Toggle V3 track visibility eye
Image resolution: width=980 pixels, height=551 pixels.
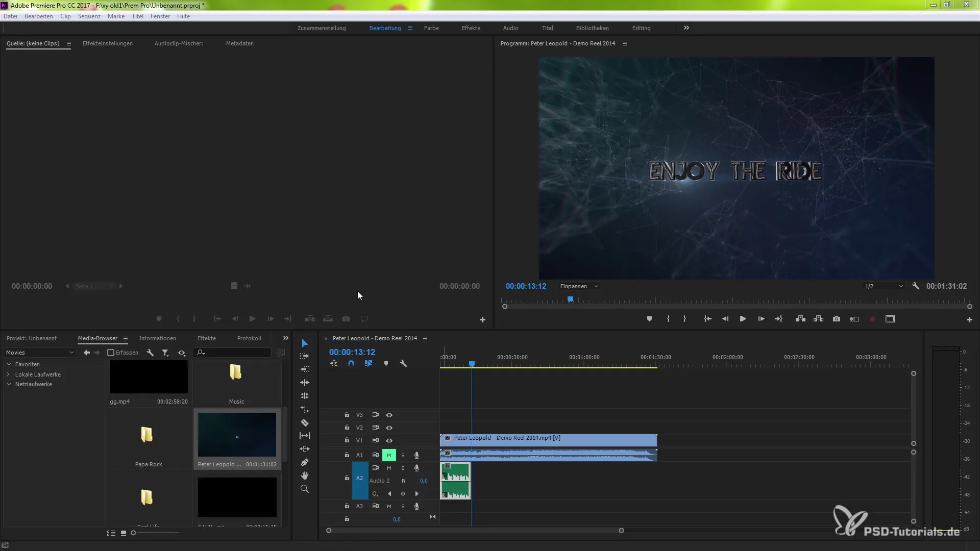click(389, 415)
